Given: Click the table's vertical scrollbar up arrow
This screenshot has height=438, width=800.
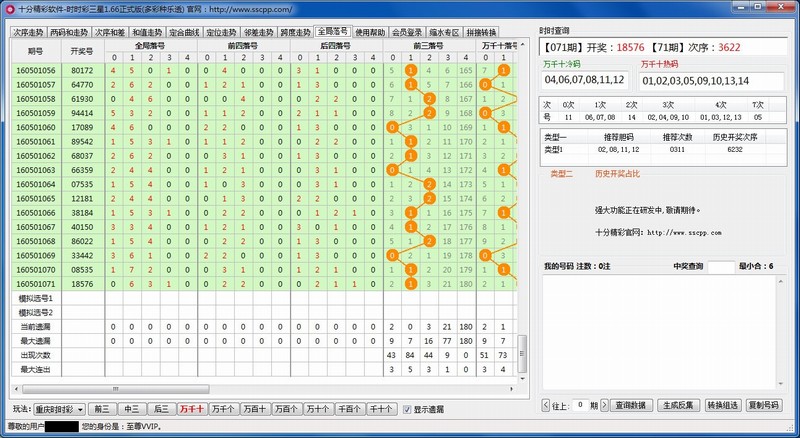Looking at the screenshot, I should pos(522,45).
